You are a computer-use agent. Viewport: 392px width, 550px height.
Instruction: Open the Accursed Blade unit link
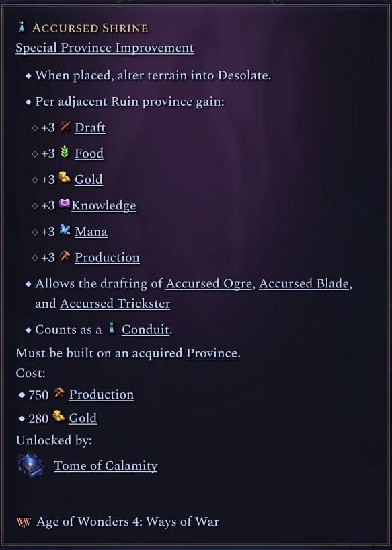click(304, 284)
